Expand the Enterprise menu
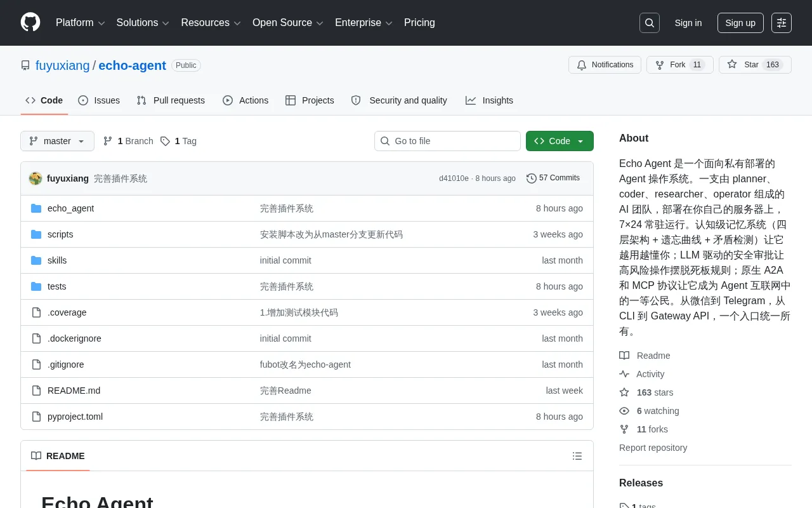Screen dimensions: 812x508 point(364,23)
